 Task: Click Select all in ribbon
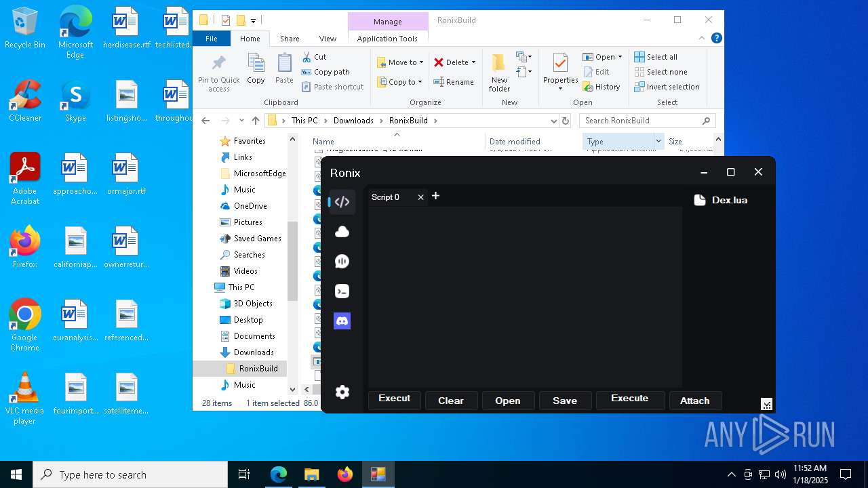click(x=656, y=57)
